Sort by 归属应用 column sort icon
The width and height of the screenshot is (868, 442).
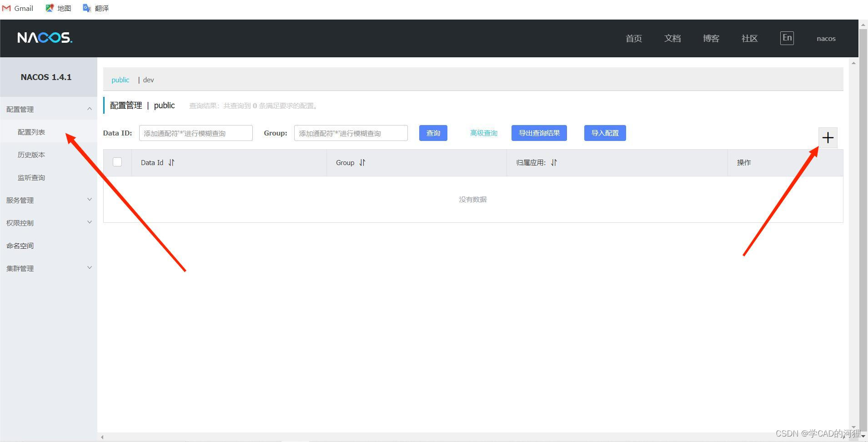pyautogui.click(x=554, y=162)
